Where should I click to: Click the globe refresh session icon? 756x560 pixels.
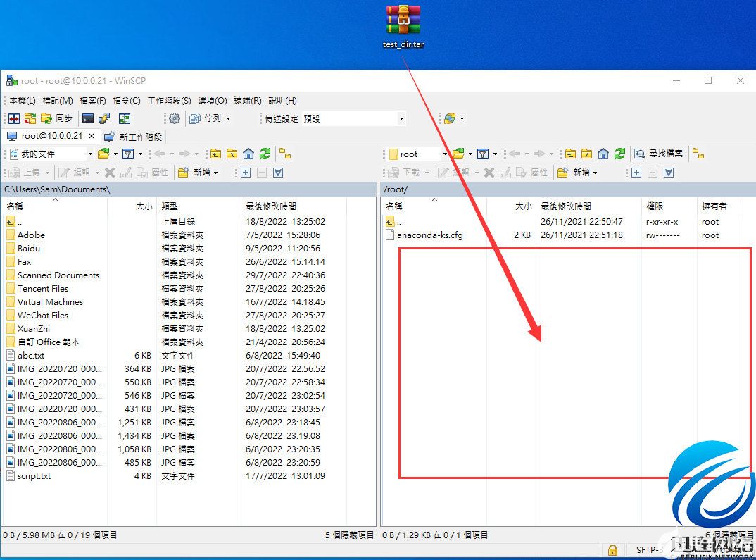click(x=450, y=118)
